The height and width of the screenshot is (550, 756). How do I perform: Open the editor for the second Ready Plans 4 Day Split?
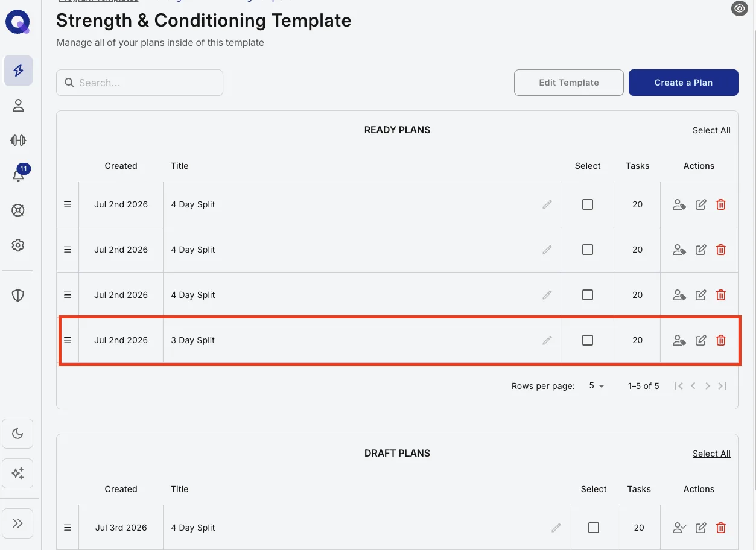click(700, 250)
